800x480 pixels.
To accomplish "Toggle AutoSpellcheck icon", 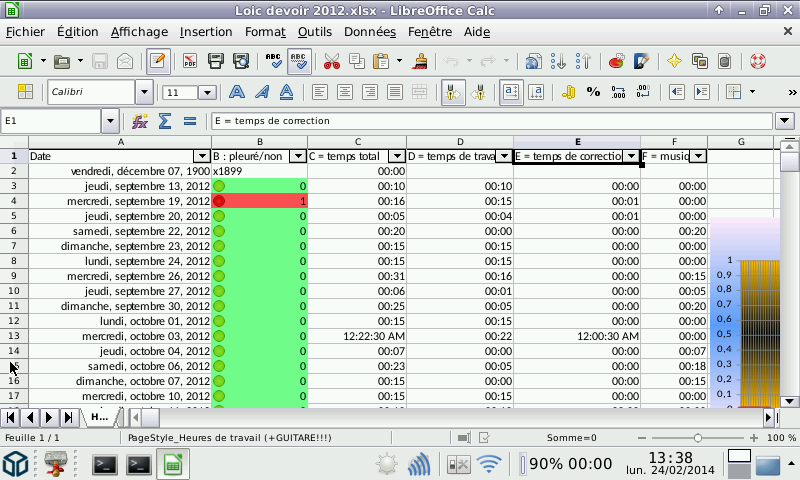I will click(299, 61).
